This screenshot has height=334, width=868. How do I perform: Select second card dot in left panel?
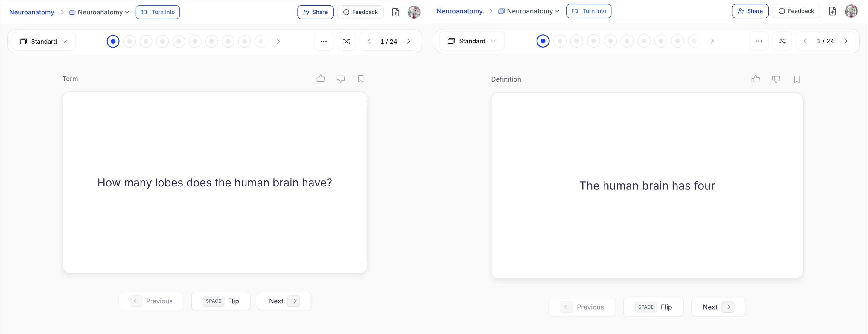(x=130, y=42)
